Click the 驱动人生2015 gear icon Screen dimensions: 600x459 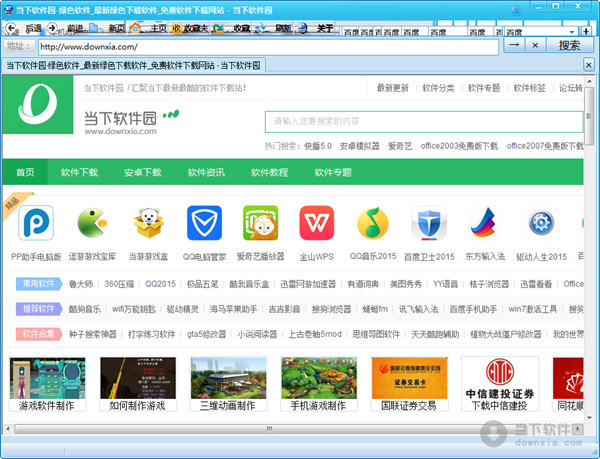[541, 223]
